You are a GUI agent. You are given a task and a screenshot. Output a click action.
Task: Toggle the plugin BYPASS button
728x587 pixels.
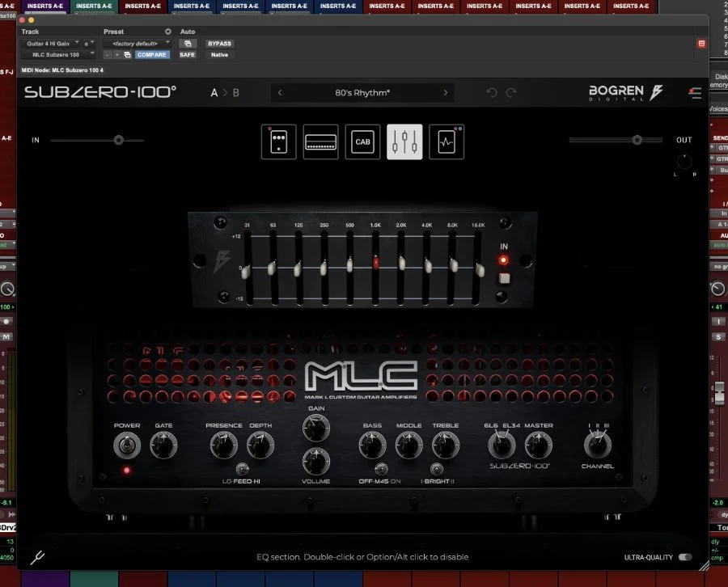[x=219, y=44]
